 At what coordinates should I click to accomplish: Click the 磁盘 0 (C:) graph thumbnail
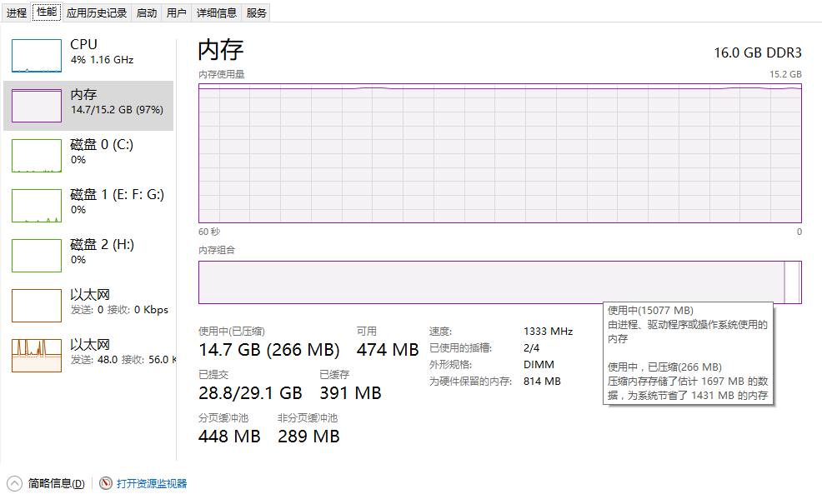tap(37, 156)
